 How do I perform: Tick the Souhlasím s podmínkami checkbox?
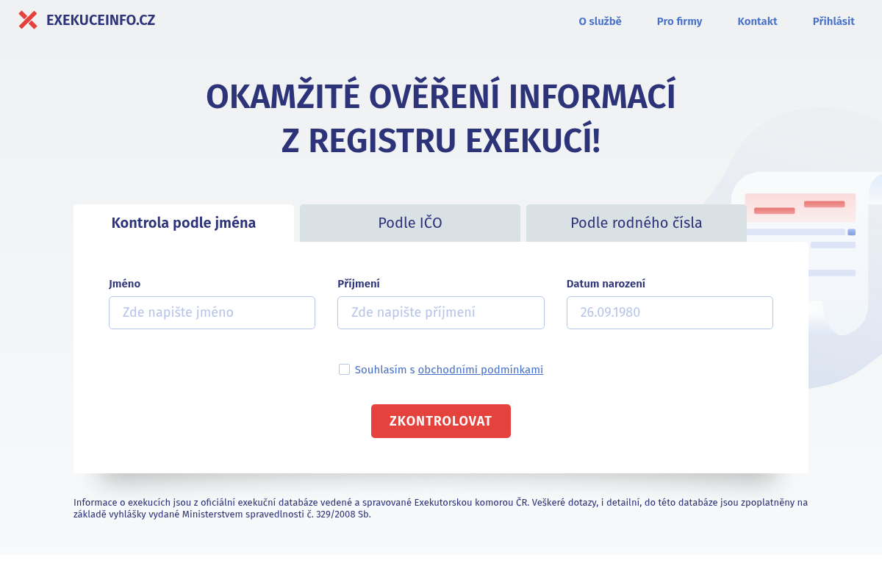tap(344, 369)
